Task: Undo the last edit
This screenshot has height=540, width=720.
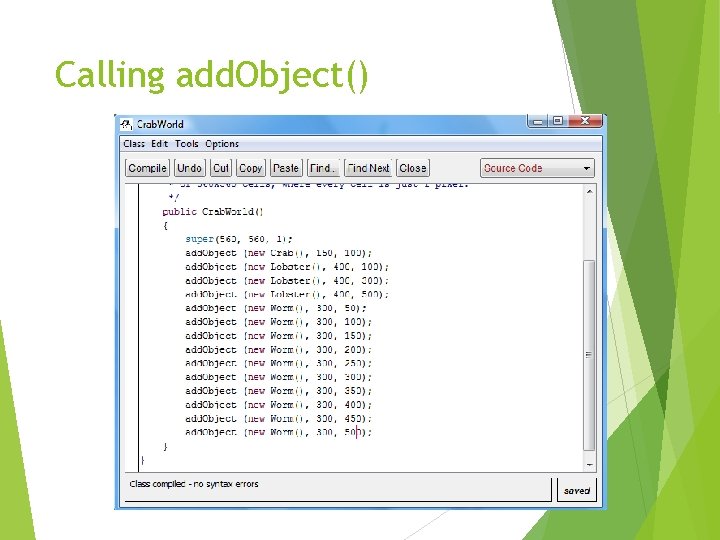Action: coord(189,168)
